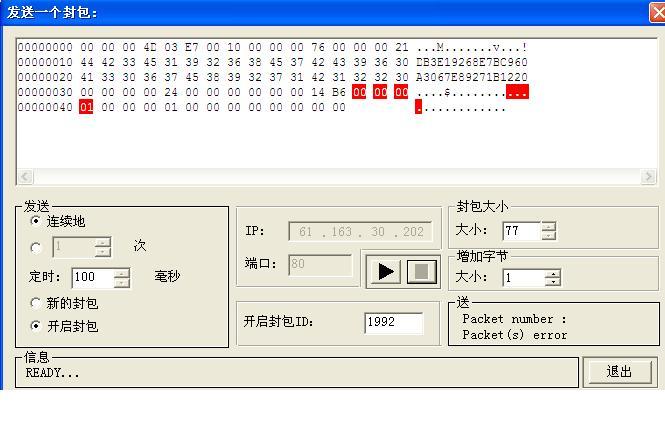The width and height of the screenshot is (665, 441).
Task: Click the horizontal scrollbar track of hex view
Action: click(x=337, y=176)
